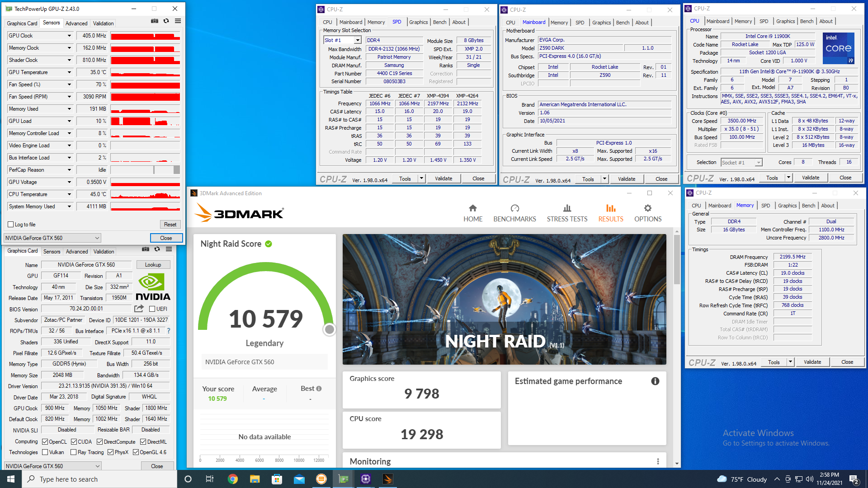The image size is (868, 488).
Task: Open hamburger menu in lower GPU-Z window
Action: pyautogui.click(x=169, y=249)
